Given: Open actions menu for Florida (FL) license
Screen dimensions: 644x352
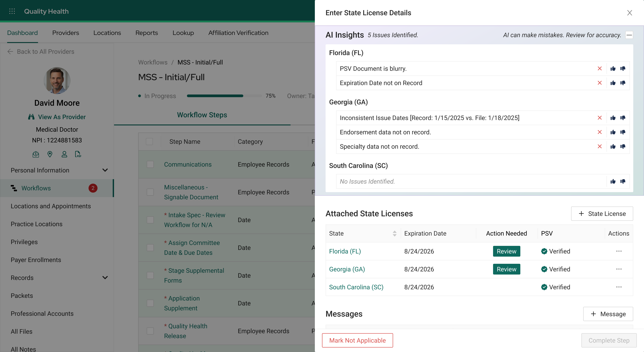Looking at the screenshot, I should [619, 251].
